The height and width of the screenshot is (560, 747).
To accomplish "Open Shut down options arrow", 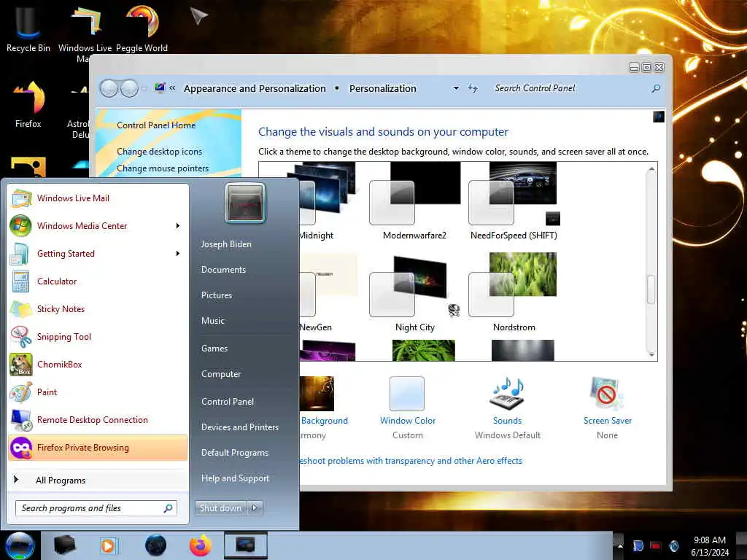I will tap(255, 508).
